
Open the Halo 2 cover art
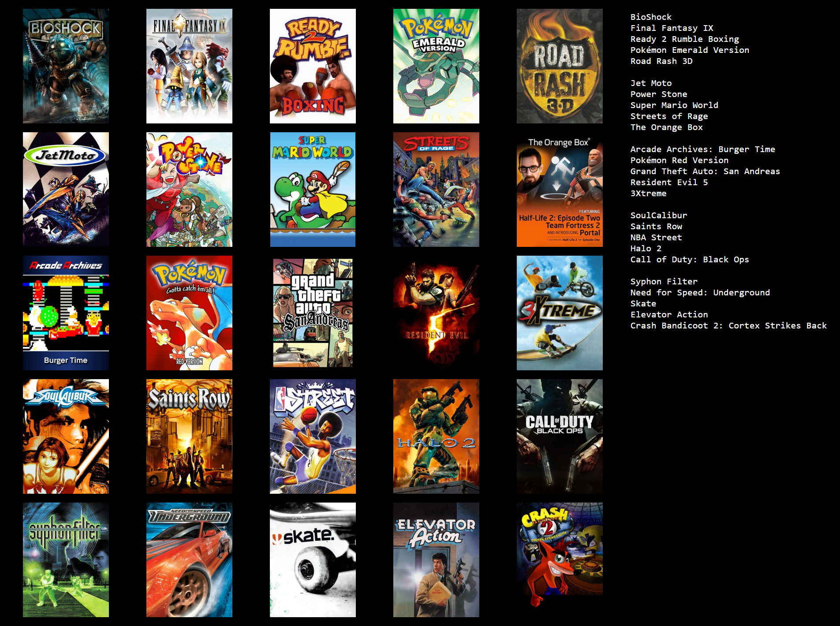[436, 436]
